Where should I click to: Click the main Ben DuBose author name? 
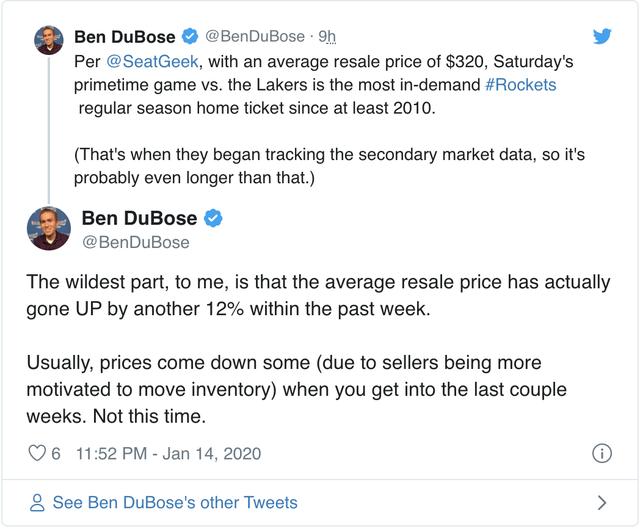[x=140, y=218]
